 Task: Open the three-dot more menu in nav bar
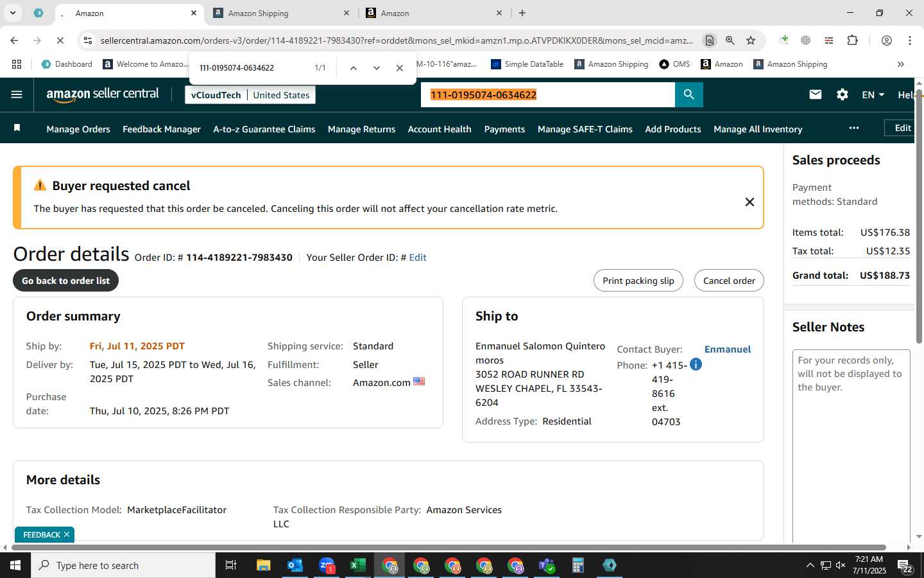pyautogui.click(x=853, y=128)
